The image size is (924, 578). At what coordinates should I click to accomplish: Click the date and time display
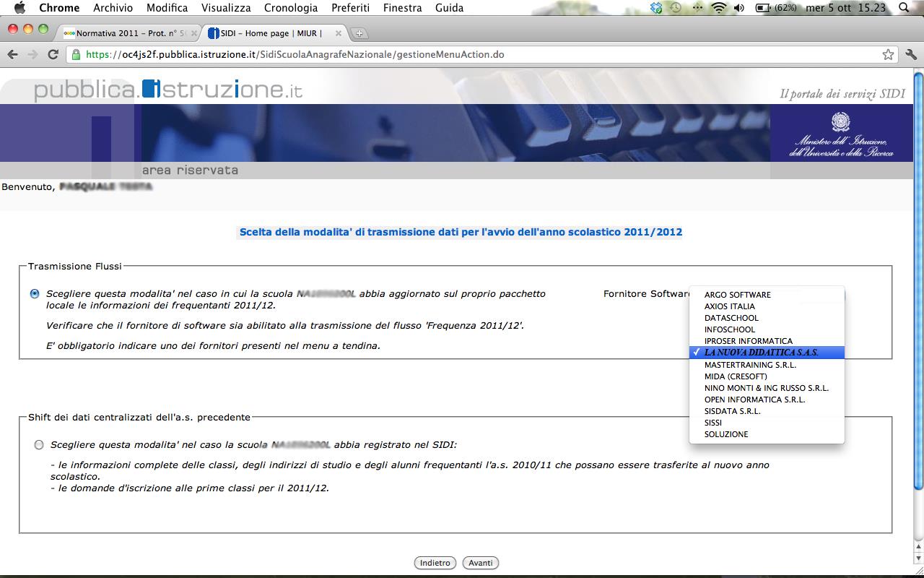(x=845, y=8)
